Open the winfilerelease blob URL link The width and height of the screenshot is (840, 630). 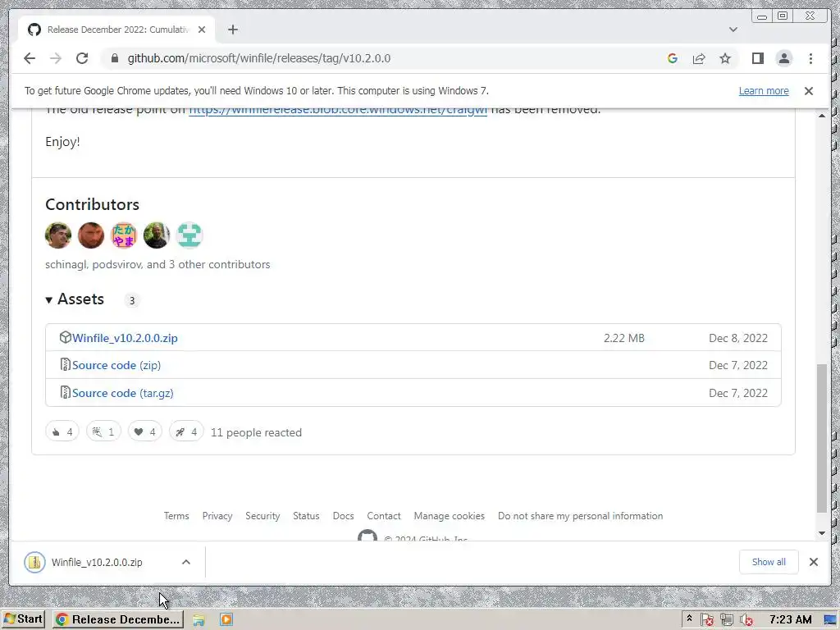337,111
